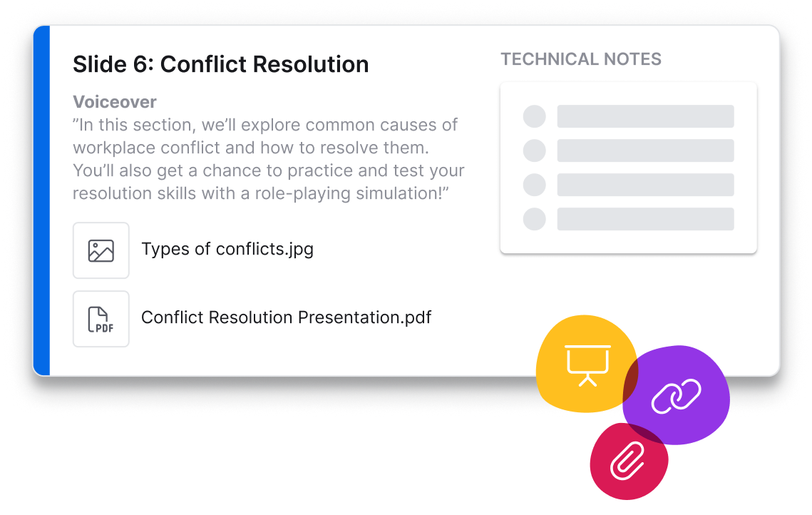Click the PDF file icon
Viewport: 812px width, 515px height.
pyautogui.click(x=101, y=319)
